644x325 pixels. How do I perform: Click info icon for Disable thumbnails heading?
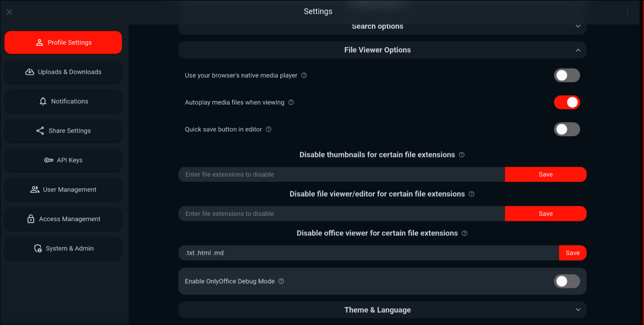pos(462,155)
